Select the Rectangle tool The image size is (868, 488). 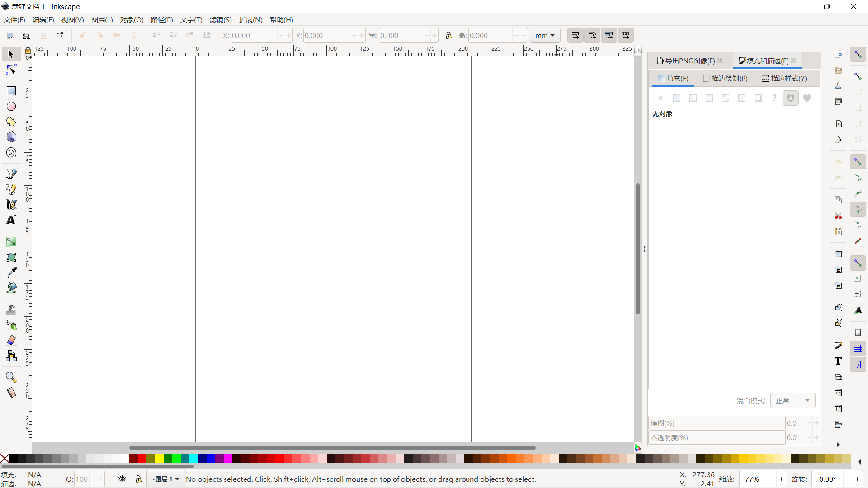[11, 91]
